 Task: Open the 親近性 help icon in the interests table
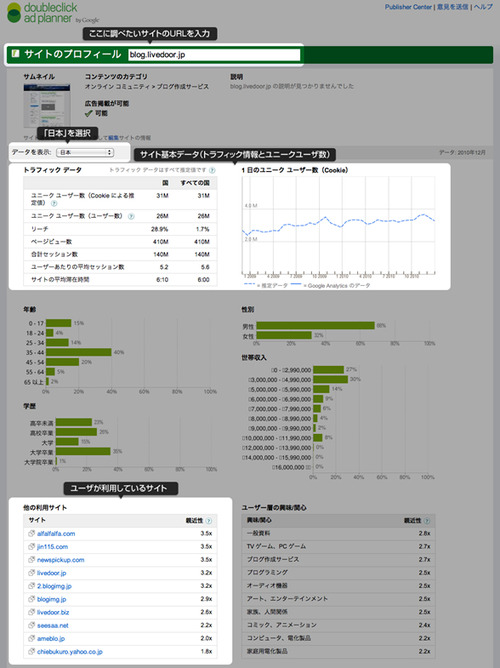click(x=427, y=521)
